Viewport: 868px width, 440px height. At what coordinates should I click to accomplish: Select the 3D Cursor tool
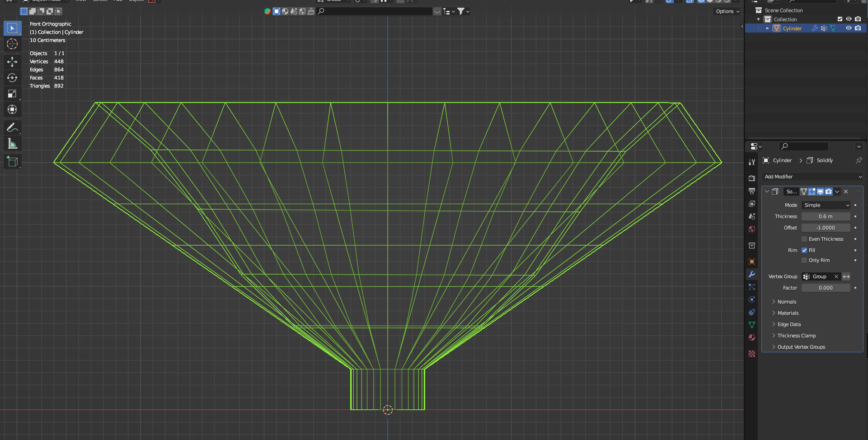pyautogui.click(x=12, y=44)
